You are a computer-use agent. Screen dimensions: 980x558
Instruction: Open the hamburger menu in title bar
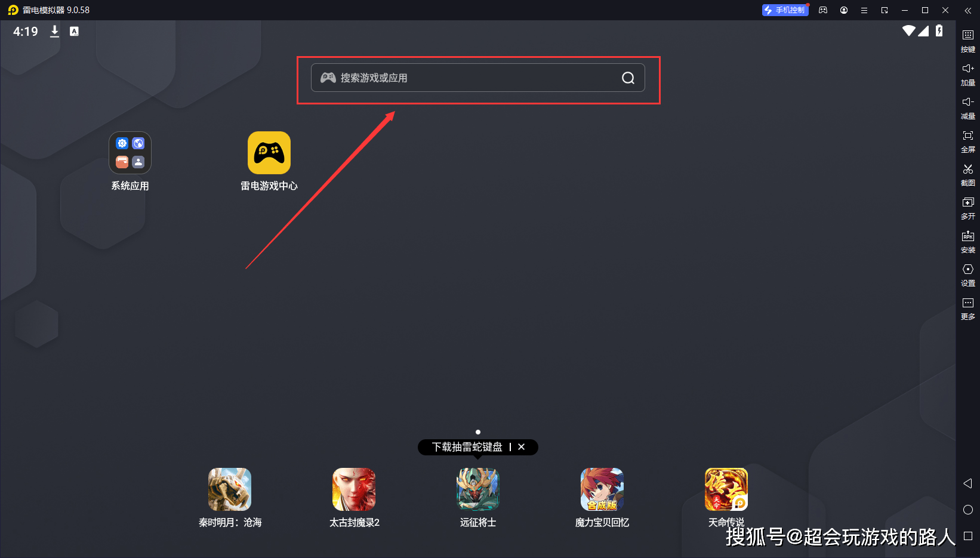click(864, 10)
